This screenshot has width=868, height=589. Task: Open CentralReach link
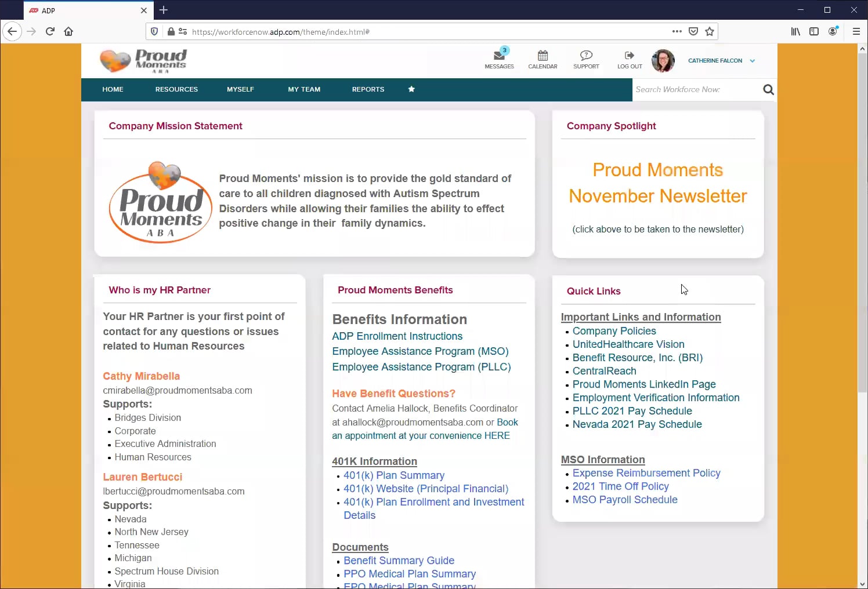coord(604,371)
